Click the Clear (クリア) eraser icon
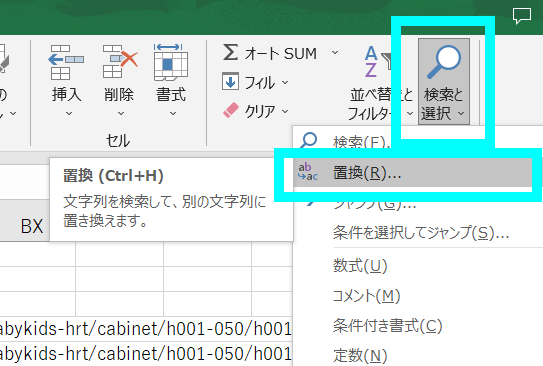543x366 pixels. 230,110
